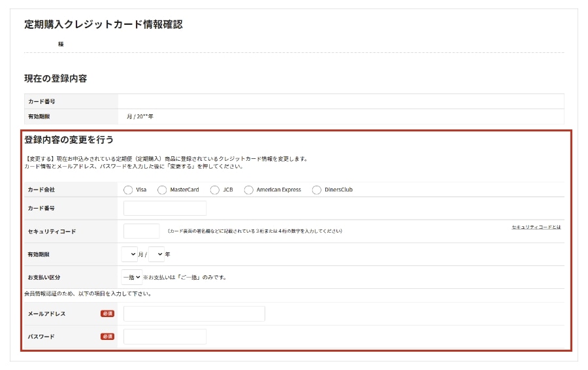Image resolution: width=588 pixels, height=370 pixels.
Task: Choose MasterCard as card company
Action: [x=162, y=190]
